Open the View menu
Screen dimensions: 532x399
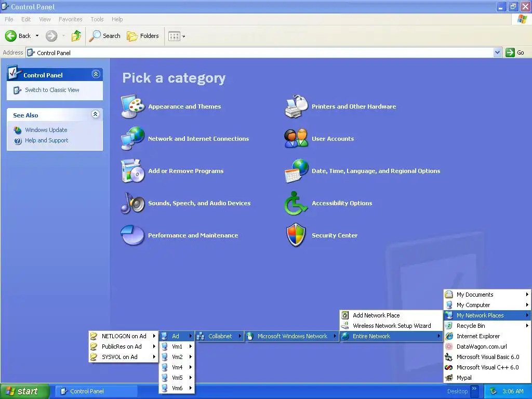(x=45, y=19)
